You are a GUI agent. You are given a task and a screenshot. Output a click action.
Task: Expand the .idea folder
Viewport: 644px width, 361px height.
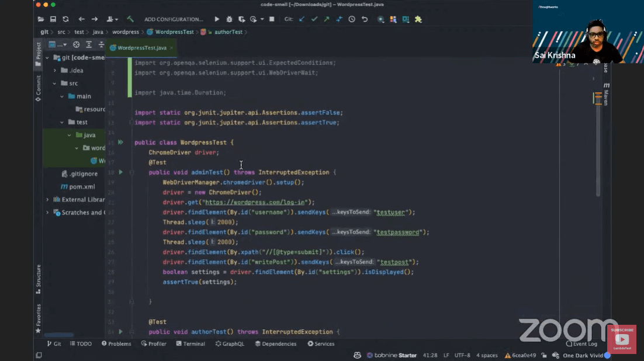tap(55, 71)
